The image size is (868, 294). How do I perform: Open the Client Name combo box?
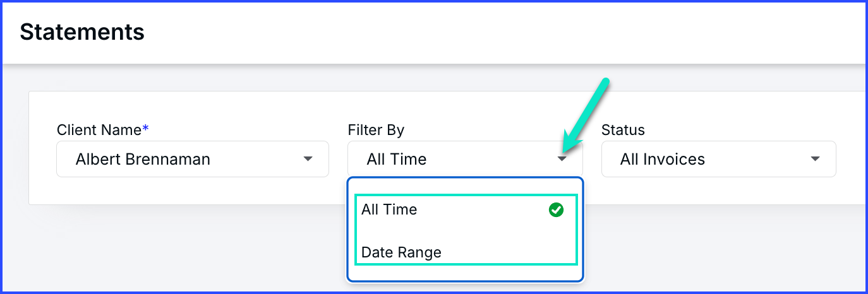click(x=193, y=159)
